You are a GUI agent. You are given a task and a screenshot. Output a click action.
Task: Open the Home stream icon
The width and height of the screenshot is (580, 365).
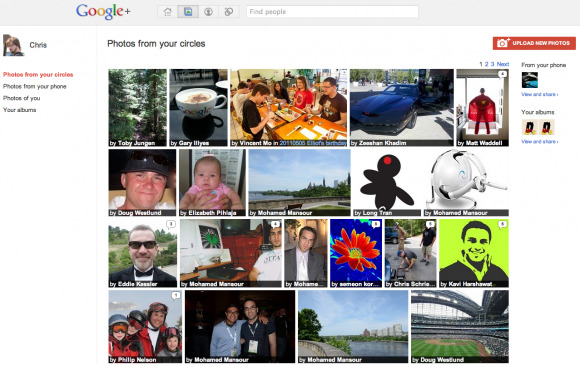click(168, 12)
